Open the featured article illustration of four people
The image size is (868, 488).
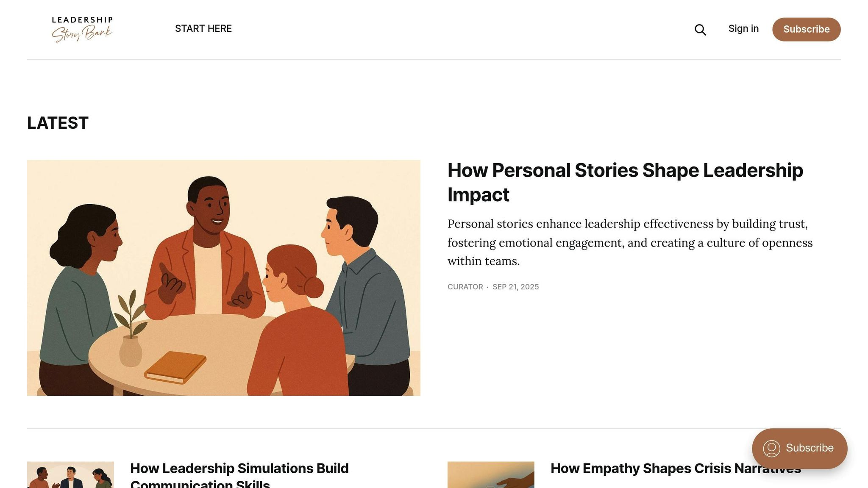click(224, 277)
